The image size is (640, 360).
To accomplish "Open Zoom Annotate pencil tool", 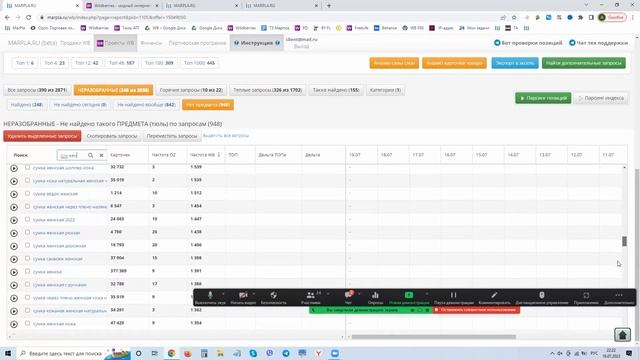I will tap(494, 298).
